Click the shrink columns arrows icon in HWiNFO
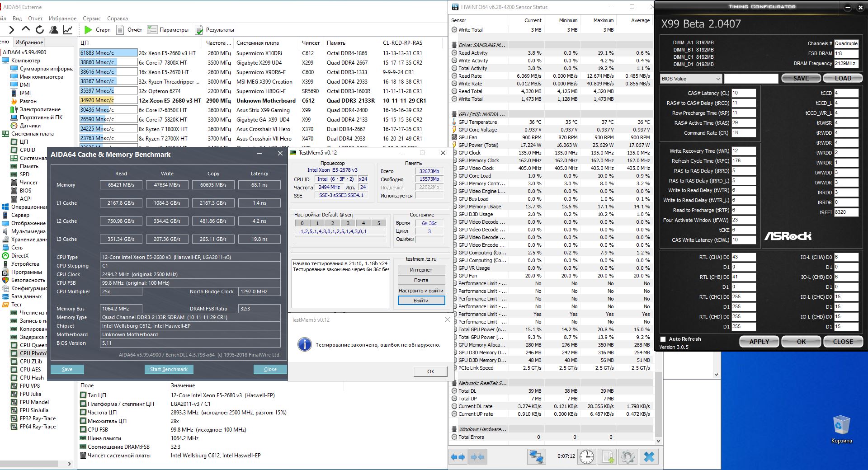Image resolution: width=868 pixels, height=470 pixels. (477, 457)
